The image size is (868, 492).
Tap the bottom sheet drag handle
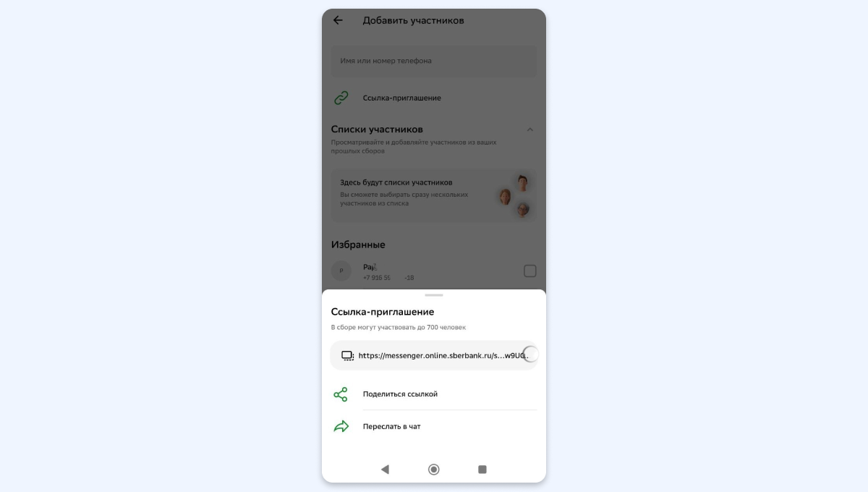click(434, 295)
